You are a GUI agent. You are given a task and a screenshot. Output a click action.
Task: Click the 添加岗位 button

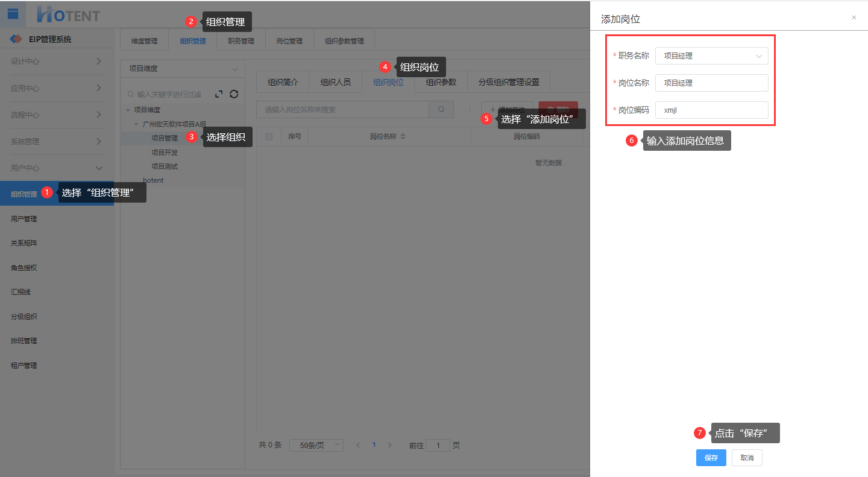(x=507, y=110)
